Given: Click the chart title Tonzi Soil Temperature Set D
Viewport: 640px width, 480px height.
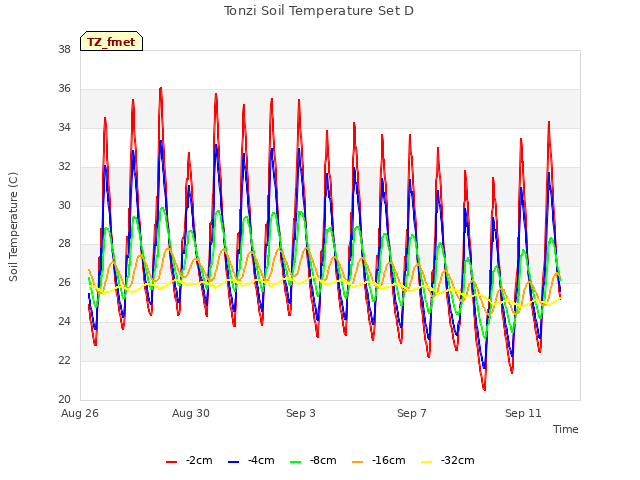Looking at the screenshot, I should 319,11.
